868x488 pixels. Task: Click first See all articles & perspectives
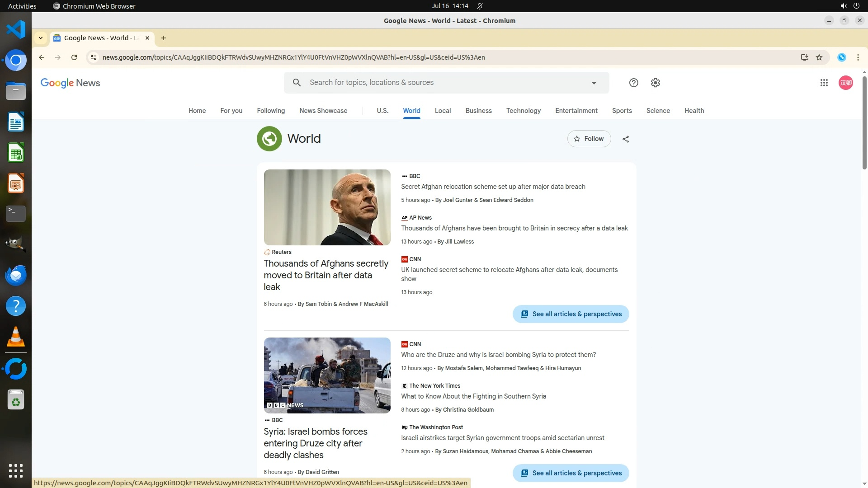[x=571, y=314]
